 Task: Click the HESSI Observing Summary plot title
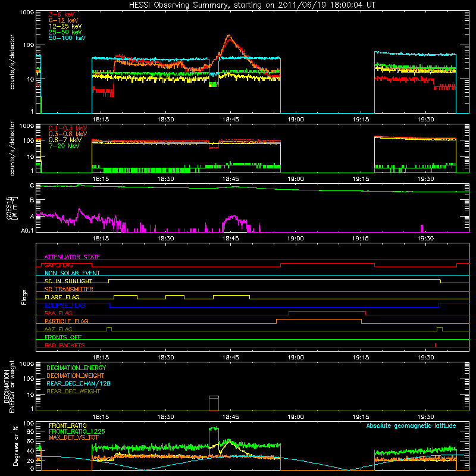pos(252,5)
